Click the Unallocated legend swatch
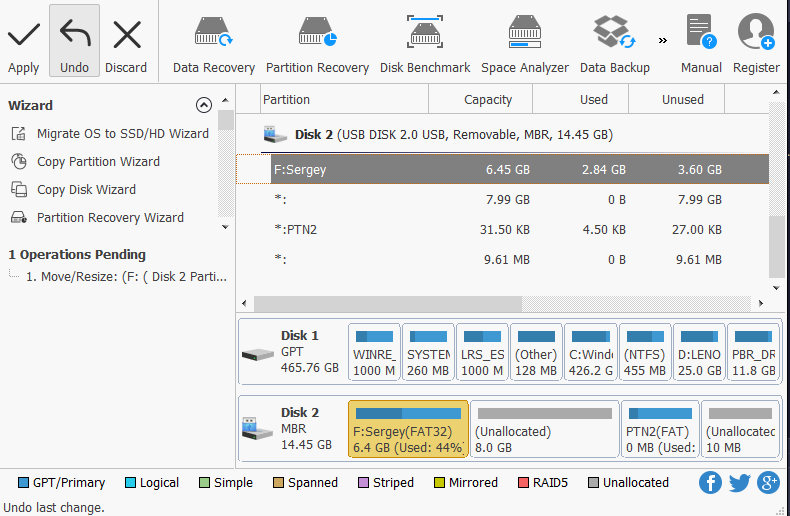This screenshot has height=516, width=790. pyautogui.click(x=594, y=483)
